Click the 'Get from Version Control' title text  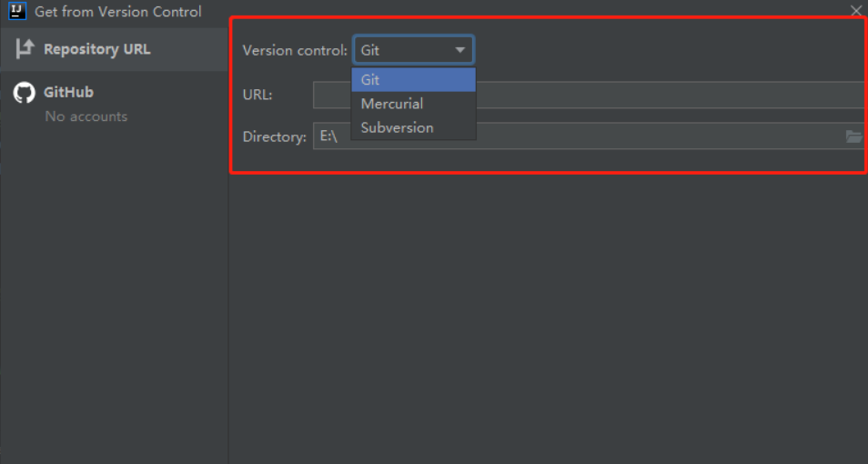(x=118, y=12)
